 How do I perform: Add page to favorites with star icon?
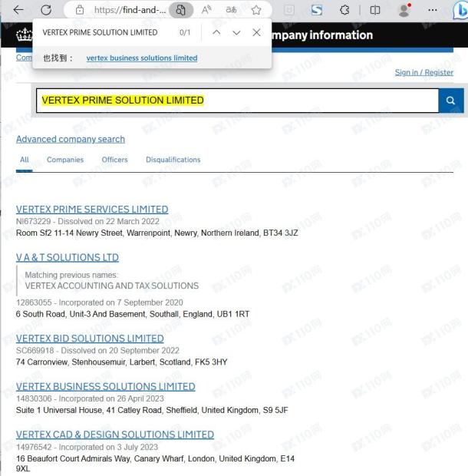pos(256,10)
